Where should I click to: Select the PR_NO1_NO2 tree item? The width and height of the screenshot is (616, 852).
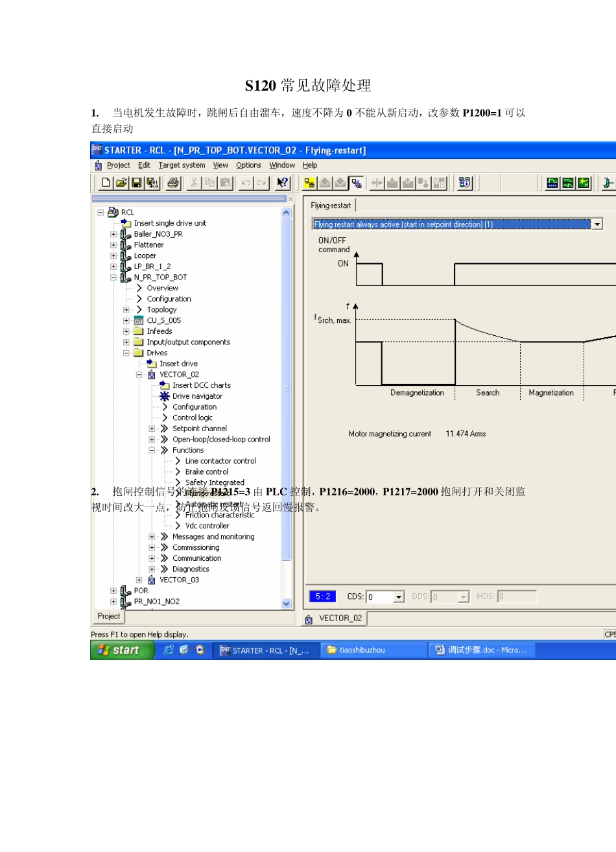pyautogui.click(x=157, y=602)
